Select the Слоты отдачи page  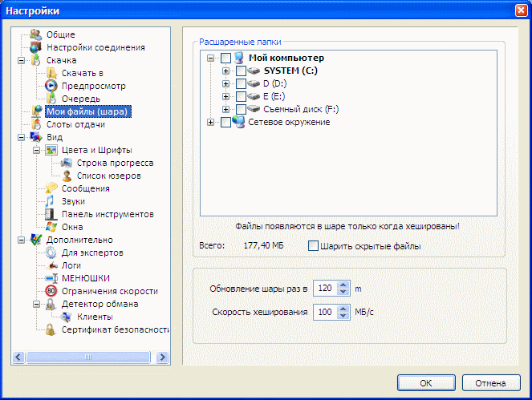pyautogui.click(x=75, y=124)
